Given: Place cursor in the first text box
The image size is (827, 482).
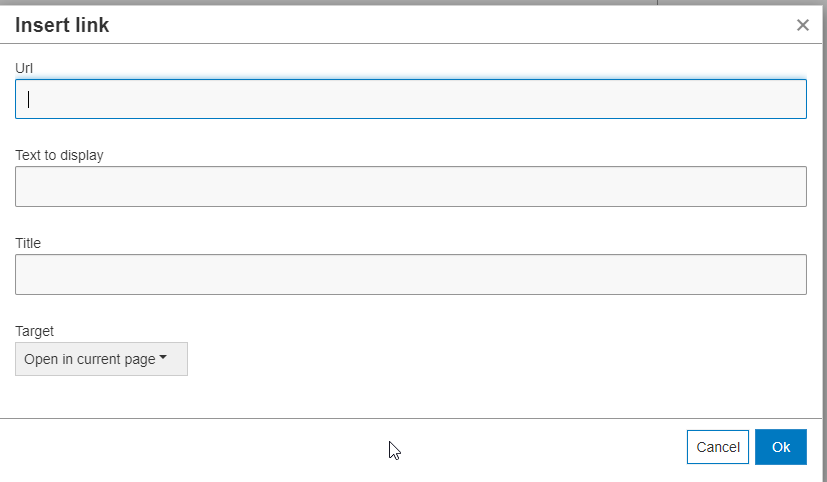Looking at the screenshot, I should 410,99.
